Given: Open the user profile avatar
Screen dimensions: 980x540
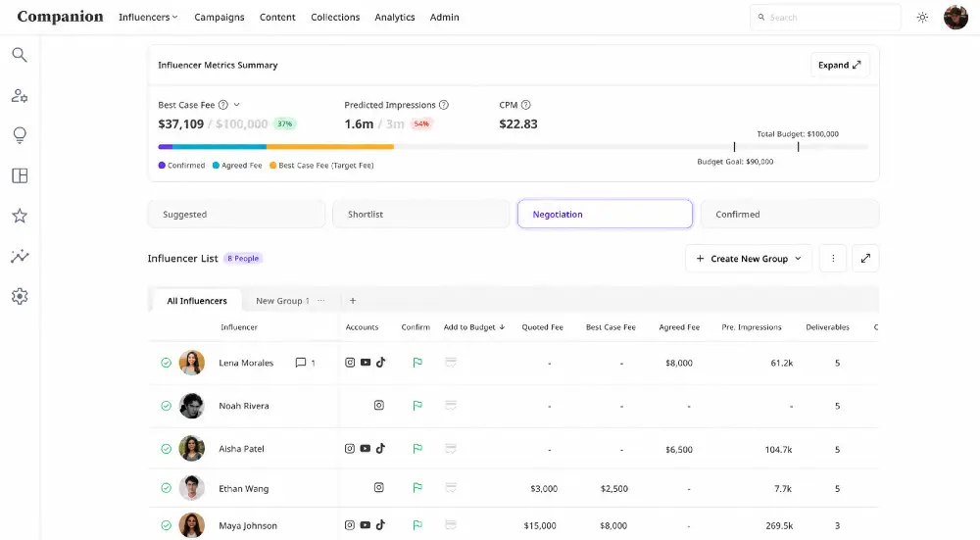Looking at the screenshot, I should (x=955, y=18).
